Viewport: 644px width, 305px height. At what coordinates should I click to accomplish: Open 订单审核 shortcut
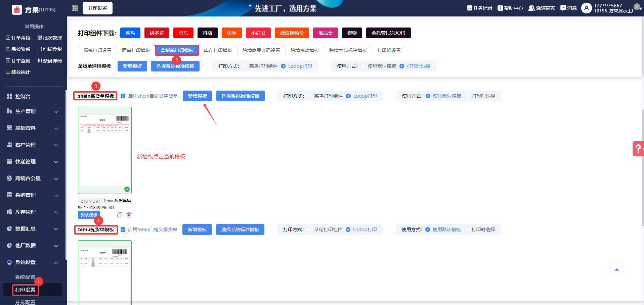click(18, 38)
